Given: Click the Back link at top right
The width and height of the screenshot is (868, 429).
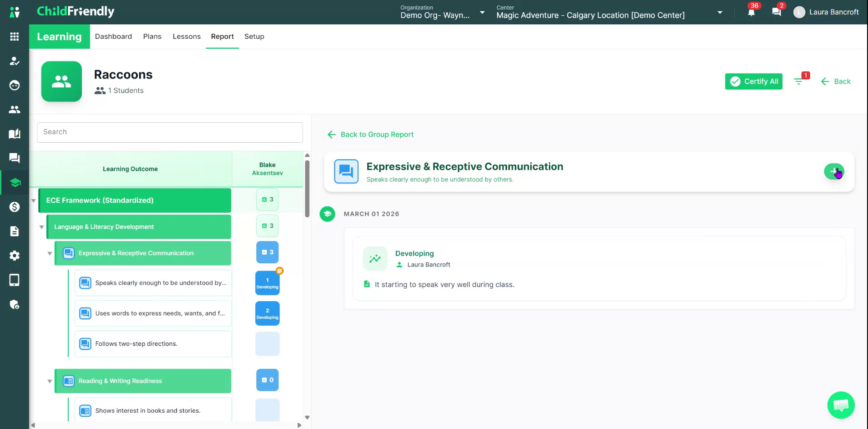Looking at the screenshot, I should 836,81.
